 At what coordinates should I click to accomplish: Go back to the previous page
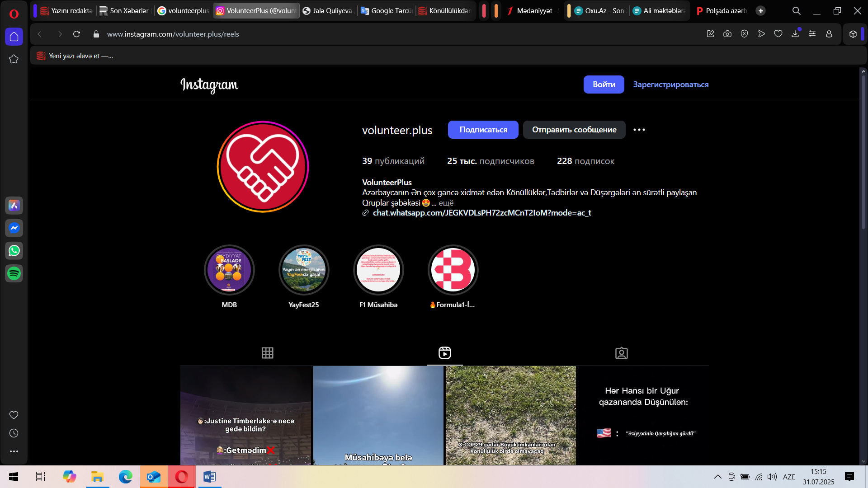(x=39, y=34)
